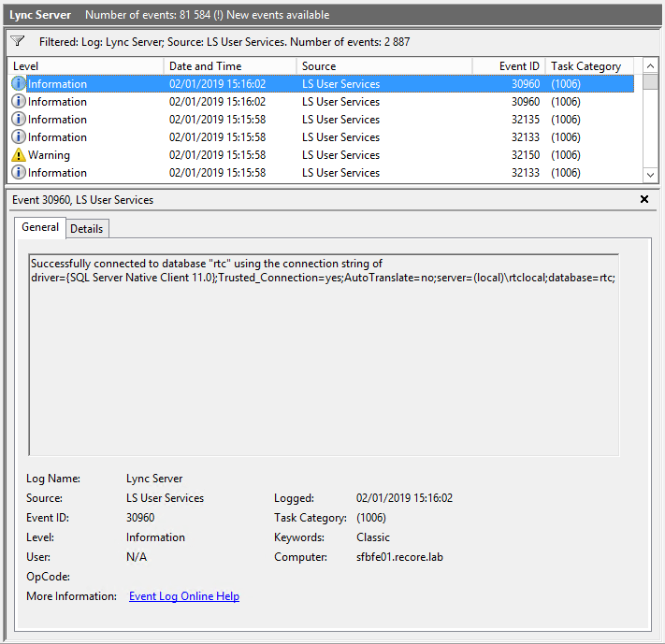Viewport: 665px width, 644px height.
Task: Select the event with ID 32135
Action: click(x=321, y=119)
